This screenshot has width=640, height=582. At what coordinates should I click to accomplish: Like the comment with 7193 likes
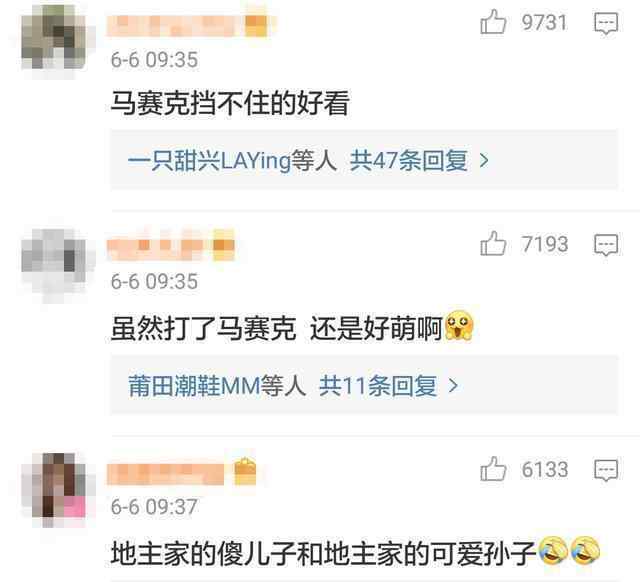coord(493,244)
